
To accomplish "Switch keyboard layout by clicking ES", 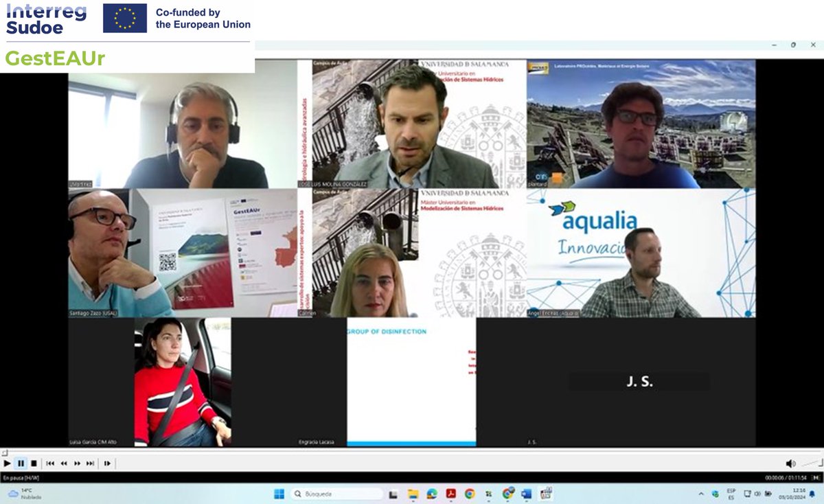I will 731,493.
